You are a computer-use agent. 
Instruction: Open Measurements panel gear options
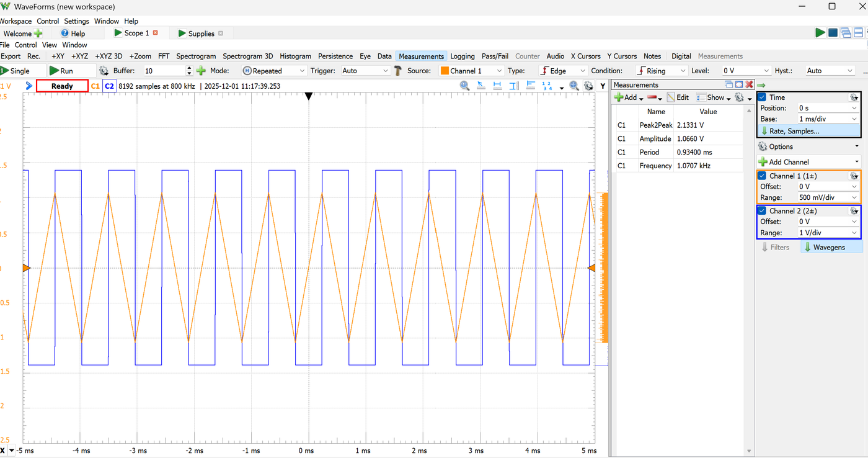[742, 97]
